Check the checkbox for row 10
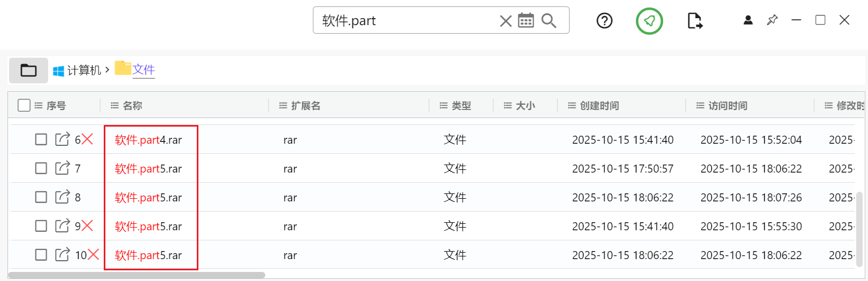 click(x=41, y=255)
